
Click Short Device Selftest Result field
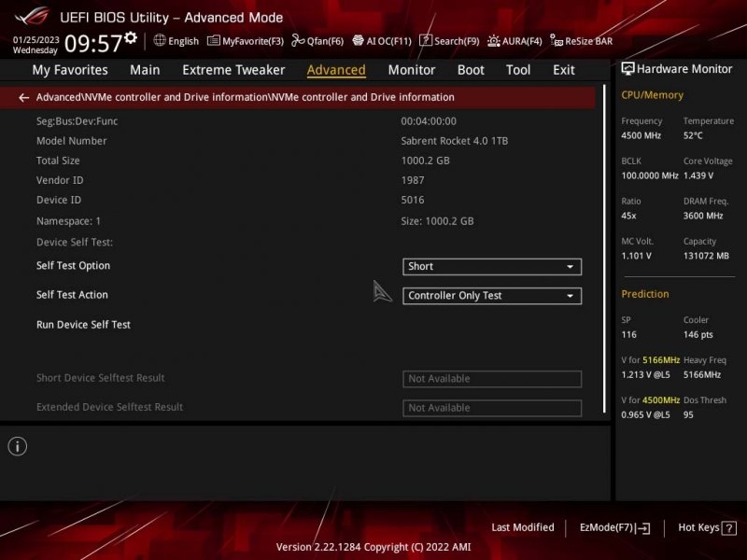492,379
